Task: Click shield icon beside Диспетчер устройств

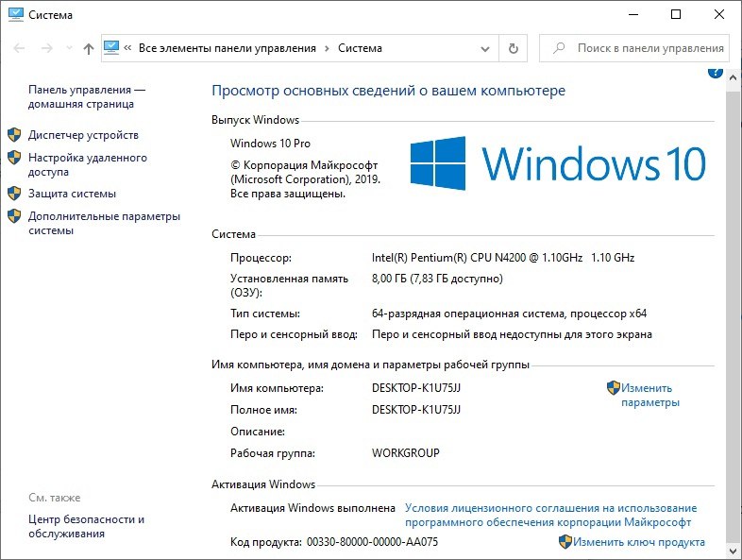Action: pyautogui.click(x=14, y=135)
